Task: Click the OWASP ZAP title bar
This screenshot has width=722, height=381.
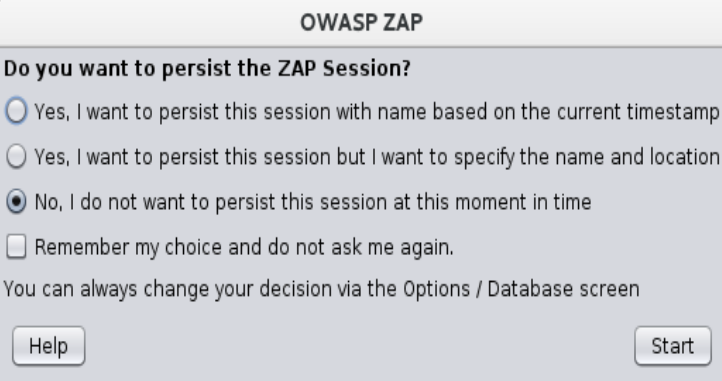Action: (361, 23)
